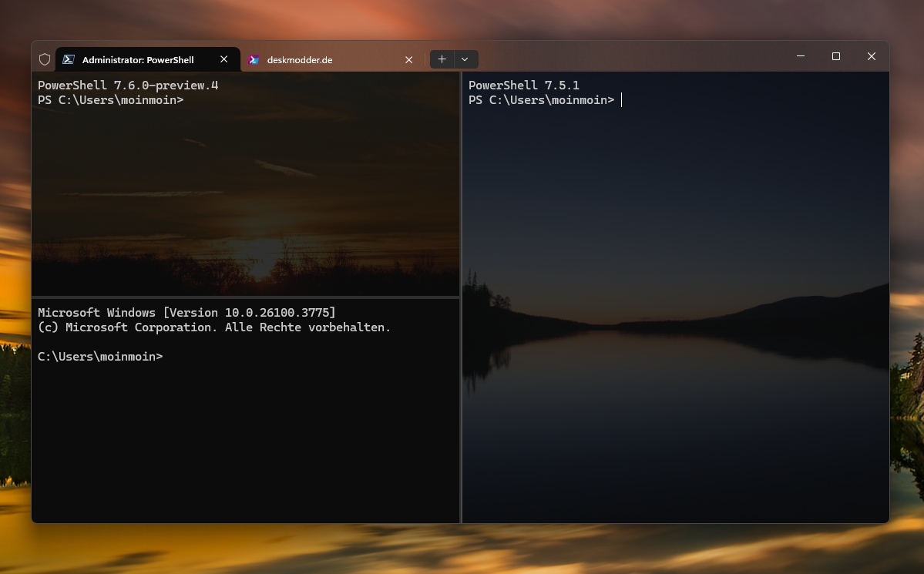Focus the cmd prompt C:\Users\moinmoin>
The height and width of the screenshot is (574, 924).
pyautogui.click(x=100, y=357)
